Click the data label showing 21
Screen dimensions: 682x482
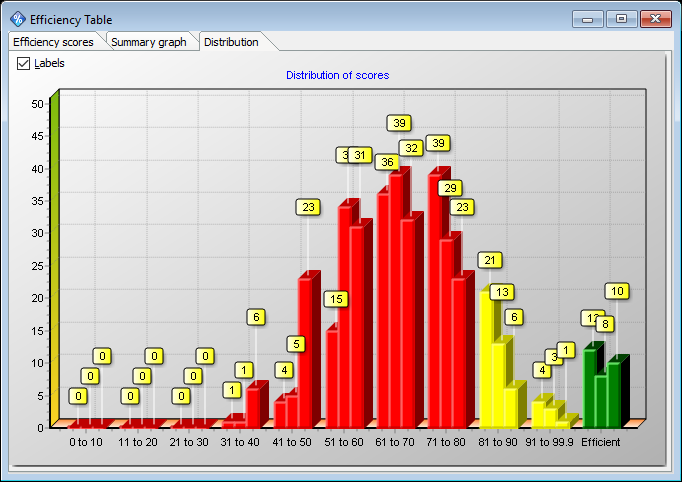tap(489, 260)
